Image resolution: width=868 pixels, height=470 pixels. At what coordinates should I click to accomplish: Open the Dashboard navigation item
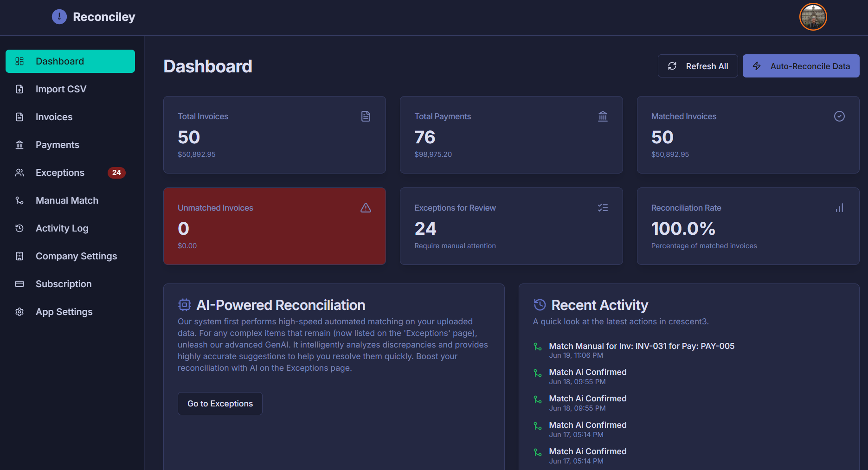click(59, 61)
